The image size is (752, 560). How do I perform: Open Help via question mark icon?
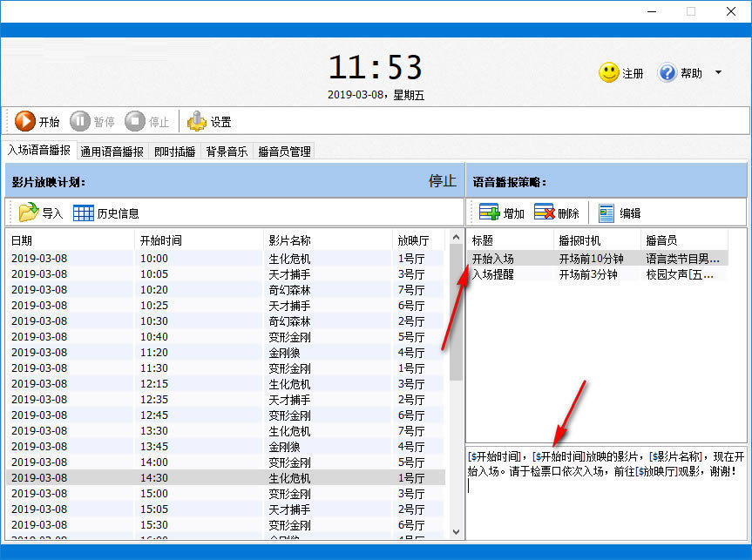[x=667, y=73]
